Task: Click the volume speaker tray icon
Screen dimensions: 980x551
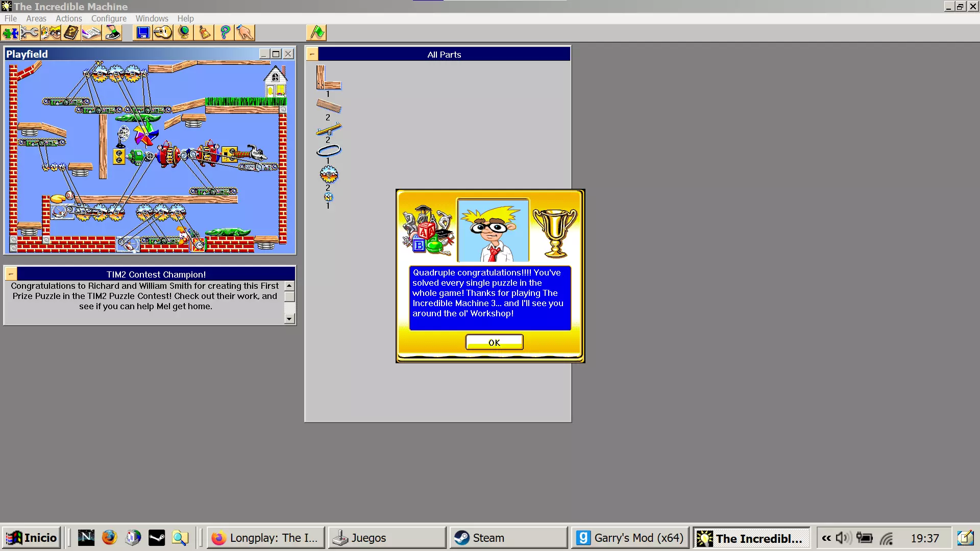Action: click(843, 538)
